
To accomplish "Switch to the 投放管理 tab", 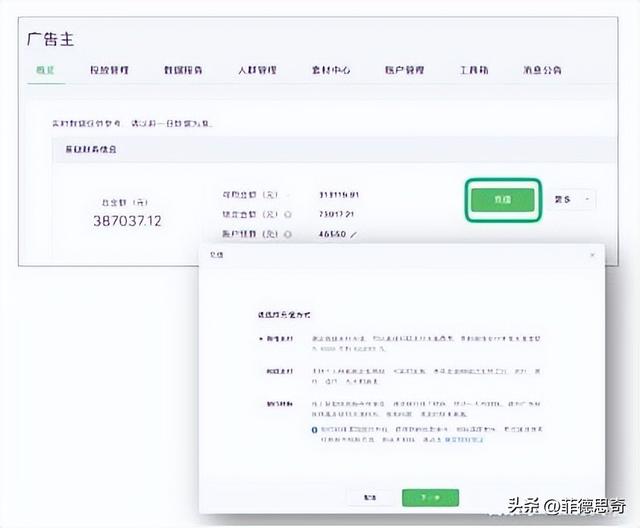I will pyautogui.click(x=109, y=70).
